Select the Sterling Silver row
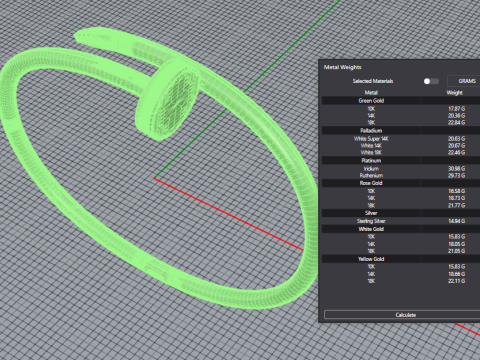The width and height of the screenshot is (480, 360). [401, 221]
